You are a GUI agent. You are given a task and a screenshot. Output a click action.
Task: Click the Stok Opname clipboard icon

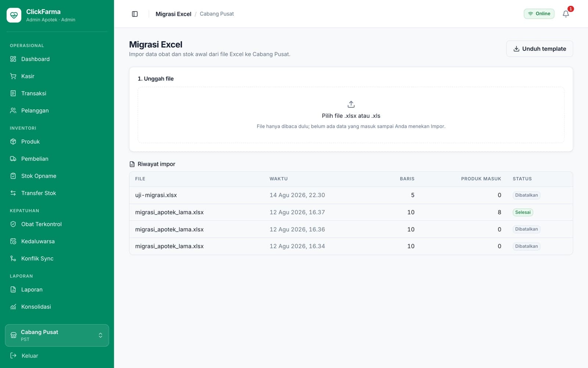click(x=13, y=176)
